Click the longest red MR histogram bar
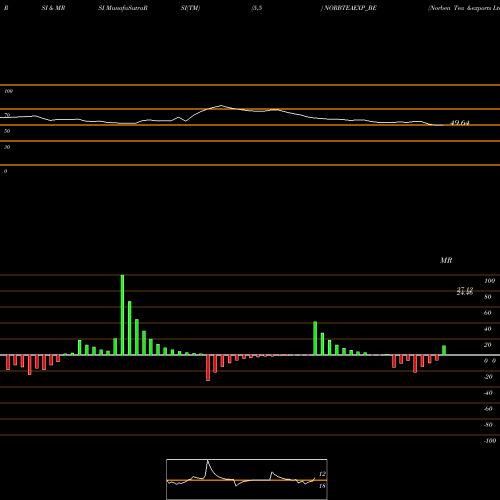The image size is (500, 500). coord(208,368)
